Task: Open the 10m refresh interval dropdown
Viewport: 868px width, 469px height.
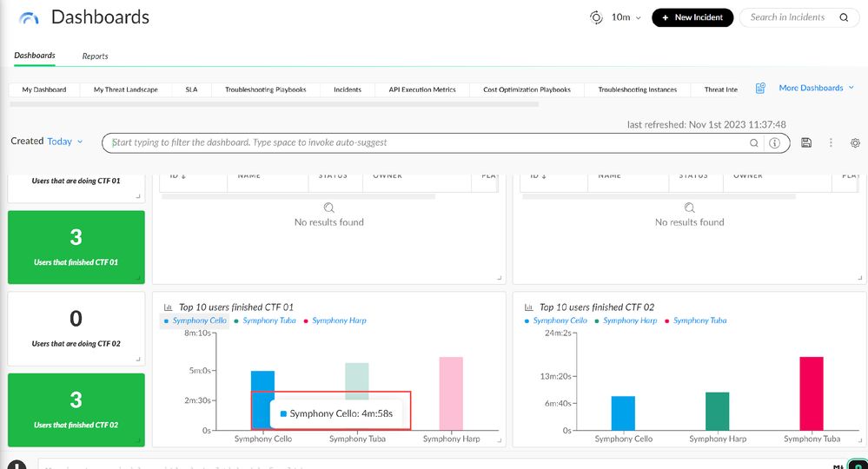Action: coord(626,17)
